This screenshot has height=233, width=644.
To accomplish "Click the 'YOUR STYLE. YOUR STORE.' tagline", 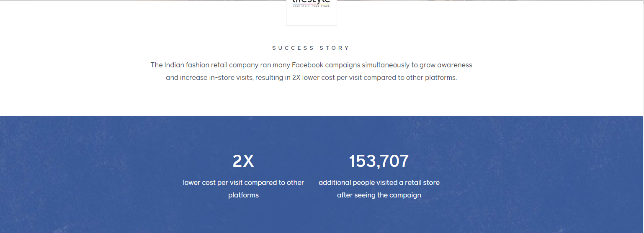I will [312, 6].
